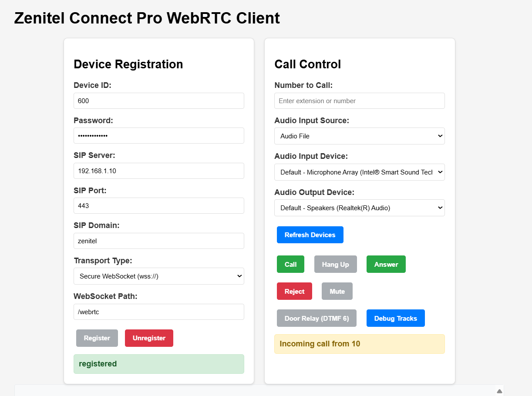Select the Audio Output Device dropdown
Viewport: 532px width, 396px height.
click(x=360, y=208)
